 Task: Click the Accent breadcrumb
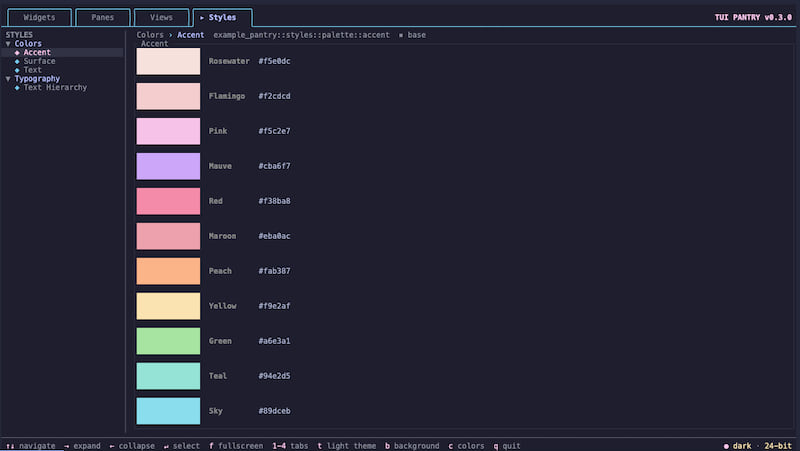(x=190, y=35)
